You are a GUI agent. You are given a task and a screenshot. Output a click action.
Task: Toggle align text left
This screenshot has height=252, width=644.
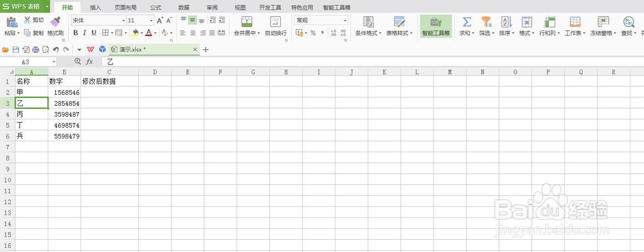pos(183,33)
